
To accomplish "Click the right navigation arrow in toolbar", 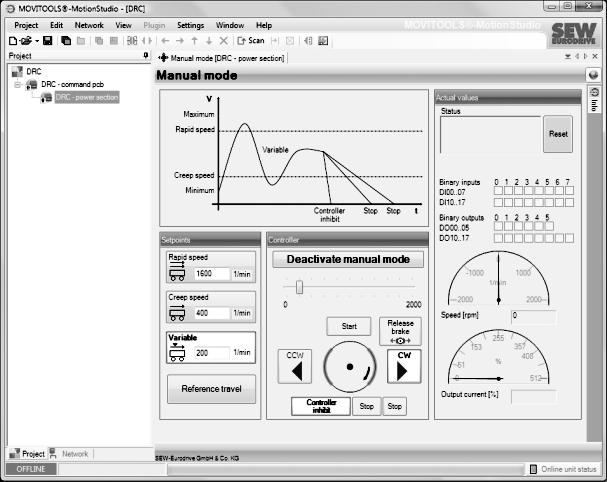I will pos(180,41).
